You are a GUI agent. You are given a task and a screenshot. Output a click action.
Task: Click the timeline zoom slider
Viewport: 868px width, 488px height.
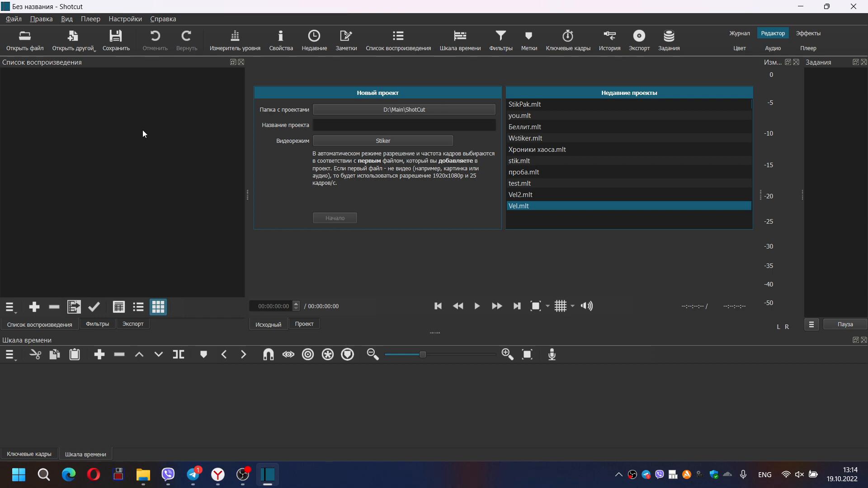point(422,355)
